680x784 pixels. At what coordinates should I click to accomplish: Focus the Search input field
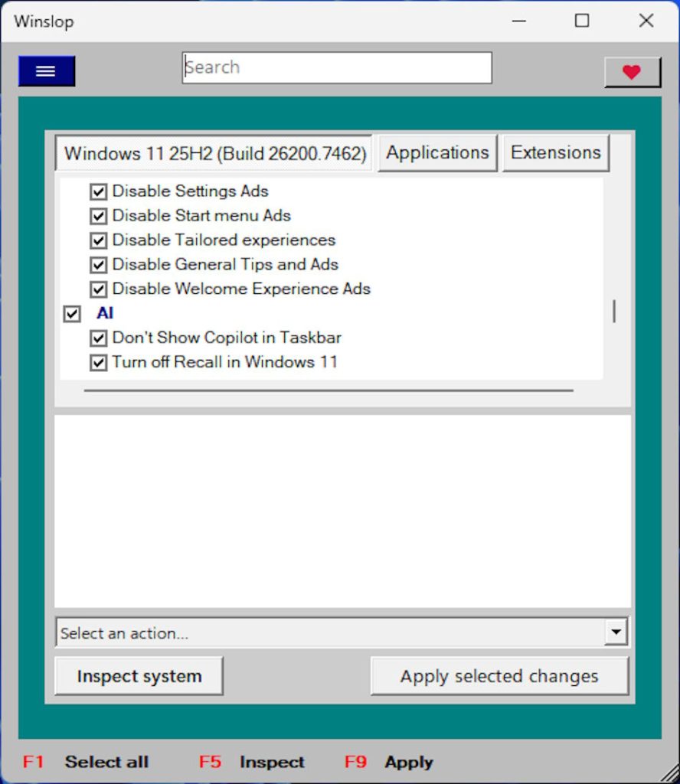tap(337, 67)
